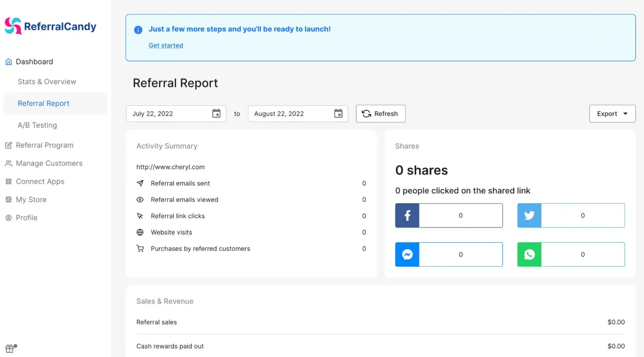Click the Facebook share icon
644x357 pixels.
click(x=407, y=215)
